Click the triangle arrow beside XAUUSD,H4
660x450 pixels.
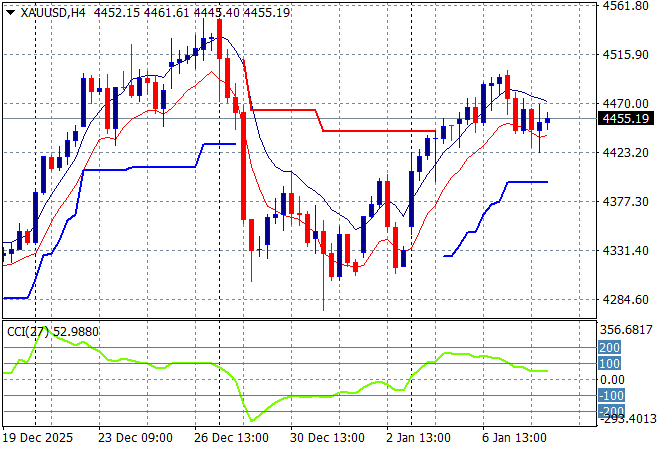pyautogui.click(x=9, y=11)
